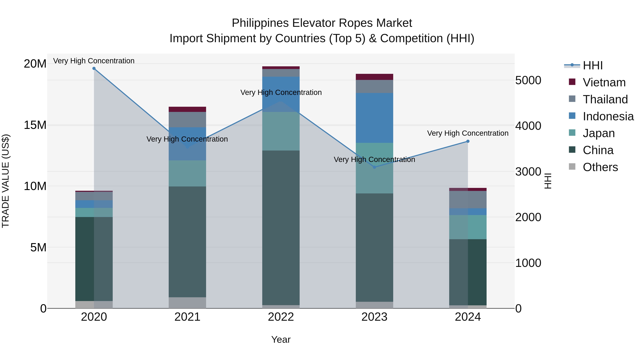
Task: Toggle the HHI legend entry
Action: 584,65
